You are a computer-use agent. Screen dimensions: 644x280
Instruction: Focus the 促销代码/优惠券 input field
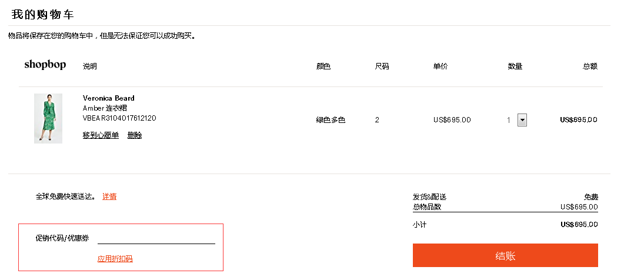pos(156,238)
